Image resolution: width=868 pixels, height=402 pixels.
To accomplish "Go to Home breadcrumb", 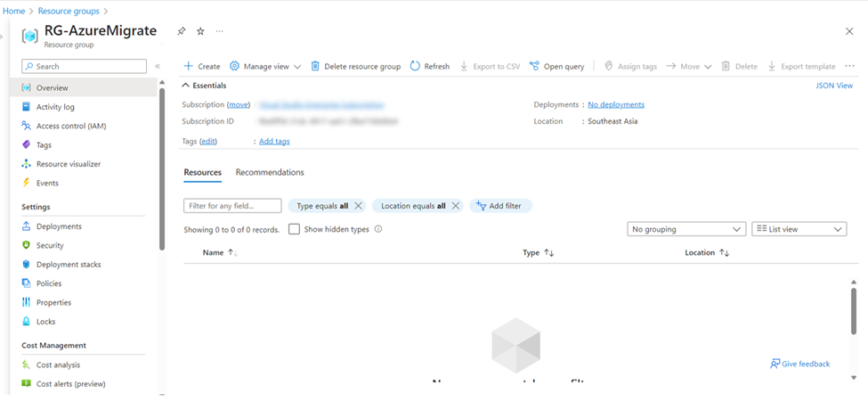I will [14, 11].
